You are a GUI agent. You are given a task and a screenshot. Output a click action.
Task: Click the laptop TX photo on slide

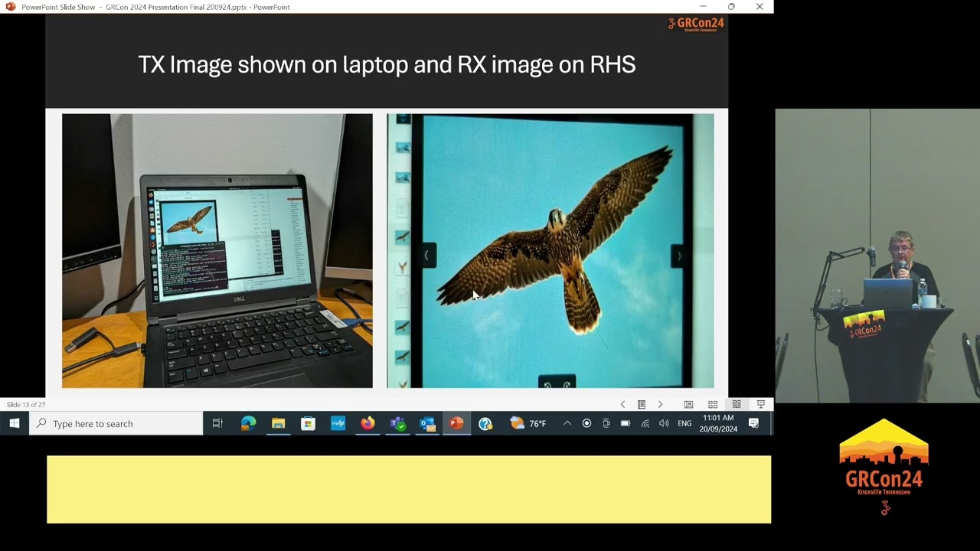point(217,251)
